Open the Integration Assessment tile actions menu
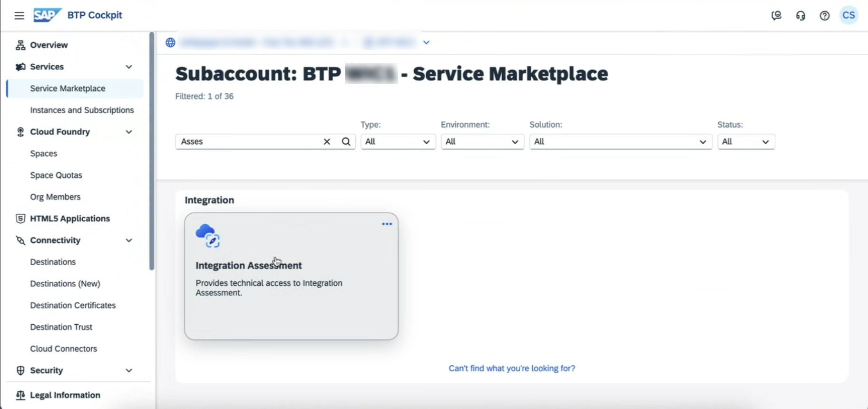Image resolution: width=868 pixels, height=409 pixels. (387, 224)
